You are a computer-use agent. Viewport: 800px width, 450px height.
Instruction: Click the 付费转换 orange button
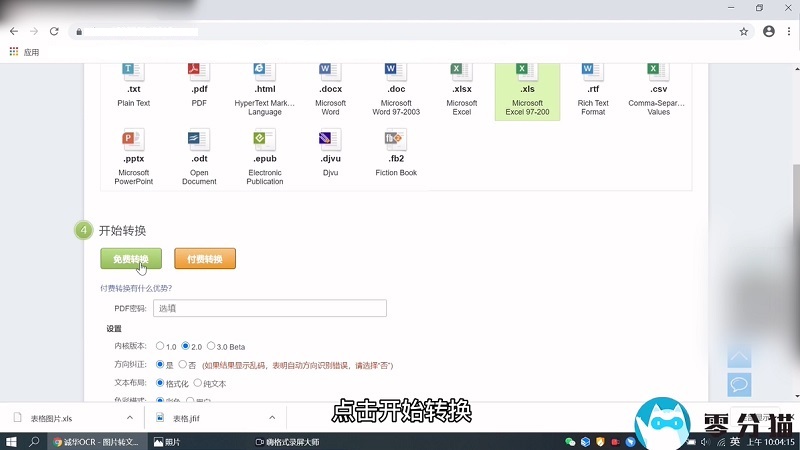pyautogui.click(x=205, y=259)
